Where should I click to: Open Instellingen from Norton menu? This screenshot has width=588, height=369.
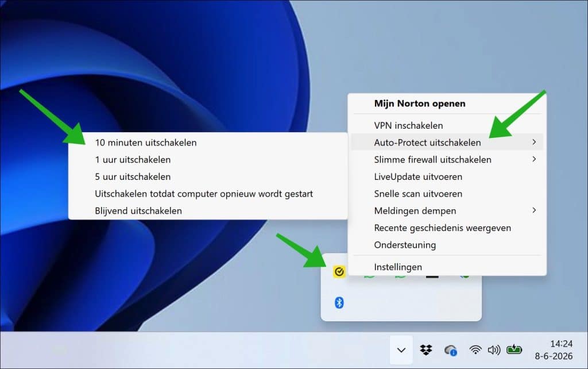point(447,267)
